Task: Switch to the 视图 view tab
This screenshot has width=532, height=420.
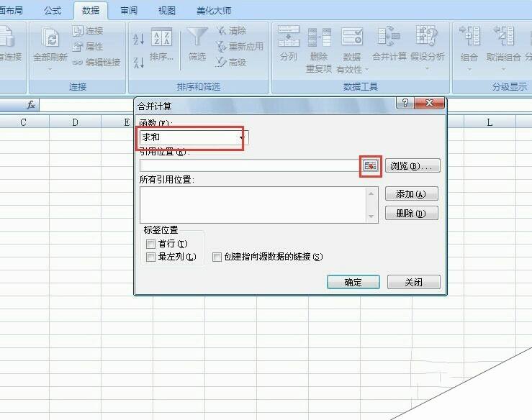Action: tap(166, 11)
